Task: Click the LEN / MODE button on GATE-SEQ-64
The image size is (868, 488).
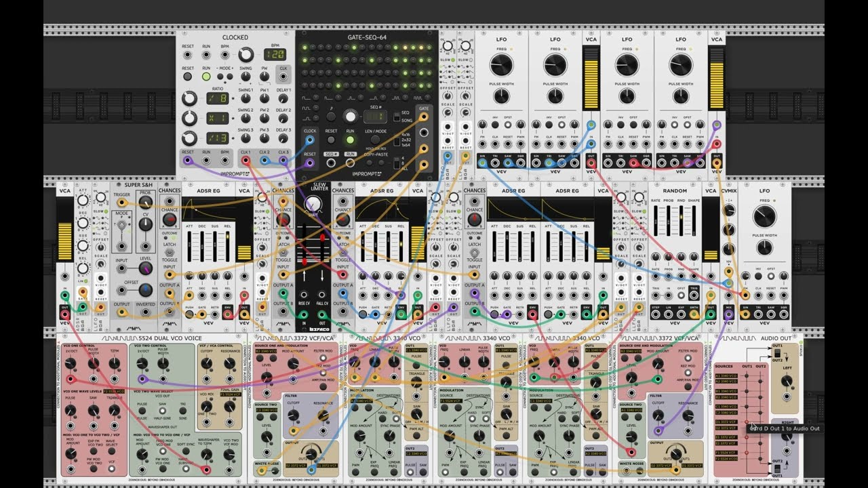Action: [x=376, y=140]
